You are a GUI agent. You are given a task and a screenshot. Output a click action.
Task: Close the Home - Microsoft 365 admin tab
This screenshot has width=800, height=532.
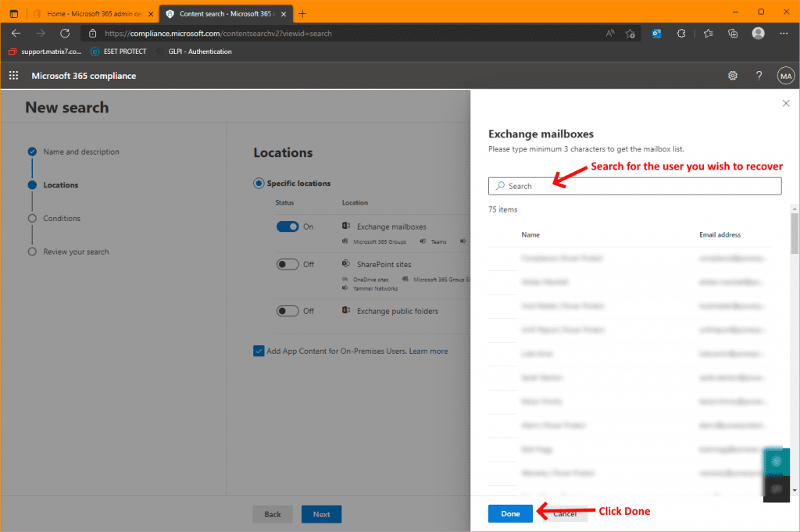coord(151,14)
